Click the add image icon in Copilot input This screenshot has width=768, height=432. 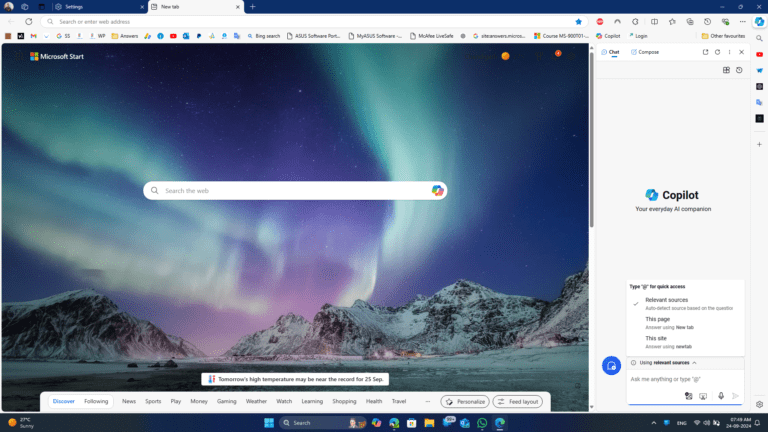tap(689, 396)
